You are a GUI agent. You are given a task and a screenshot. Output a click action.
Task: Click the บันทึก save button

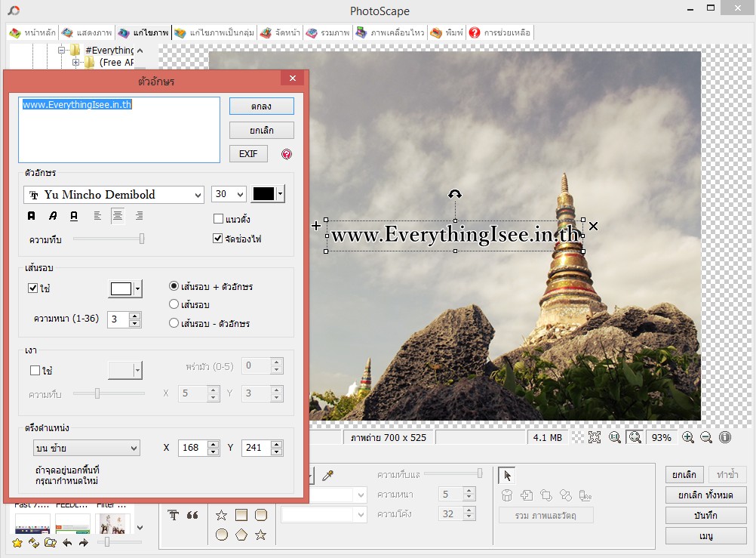click(x=706, y=515)
